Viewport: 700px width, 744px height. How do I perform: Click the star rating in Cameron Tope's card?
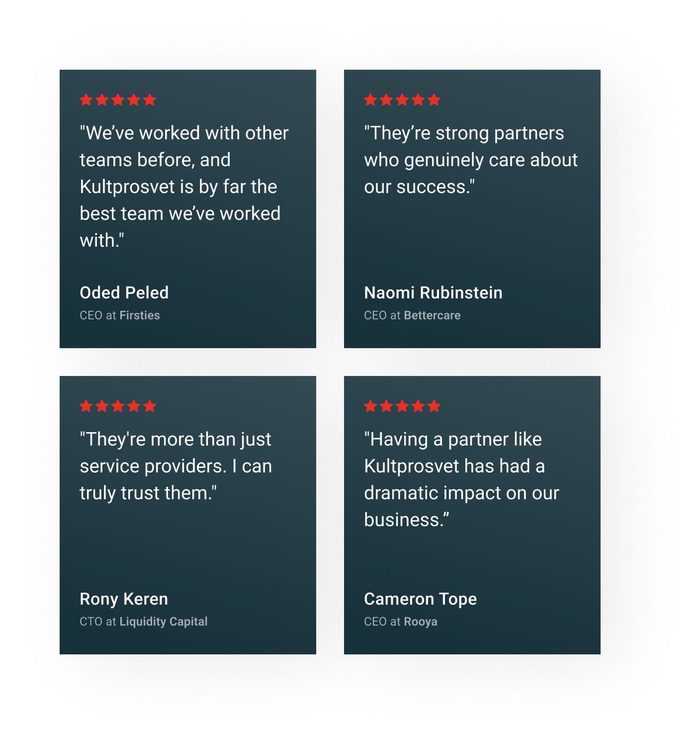point(402,406)
